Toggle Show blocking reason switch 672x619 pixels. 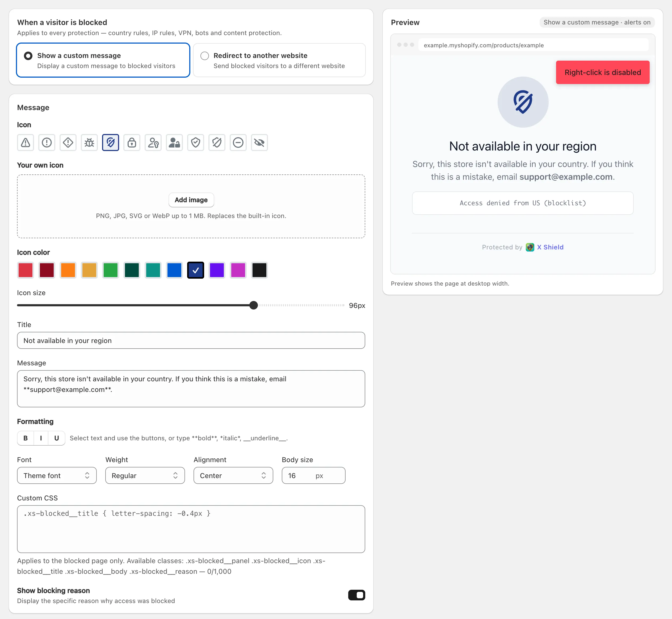pos(356,595)
